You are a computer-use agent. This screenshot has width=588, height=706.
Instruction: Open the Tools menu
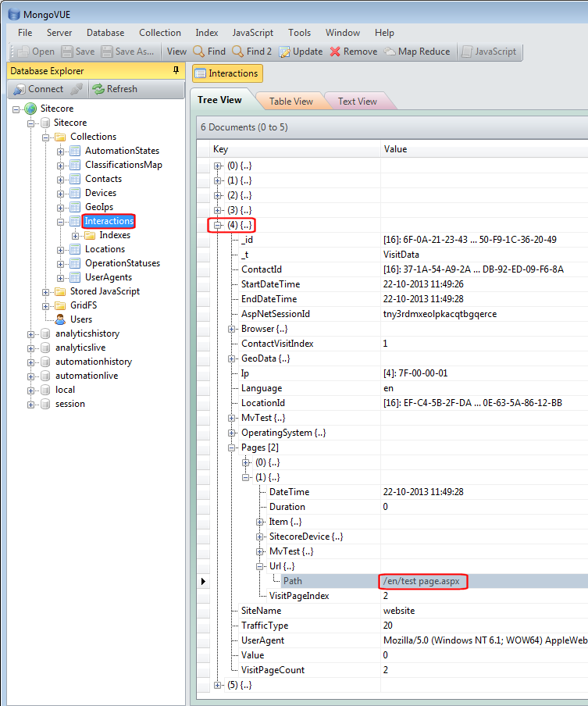(299, 33)
